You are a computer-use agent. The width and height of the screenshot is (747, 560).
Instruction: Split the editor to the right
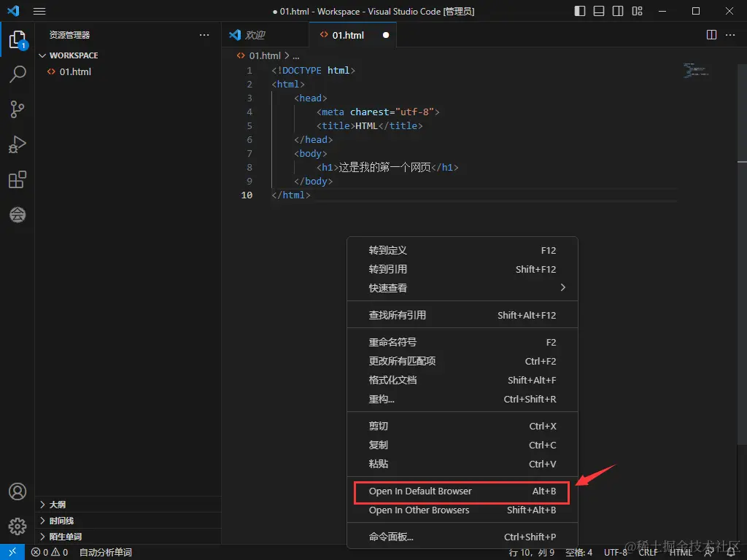coord(711,35)
